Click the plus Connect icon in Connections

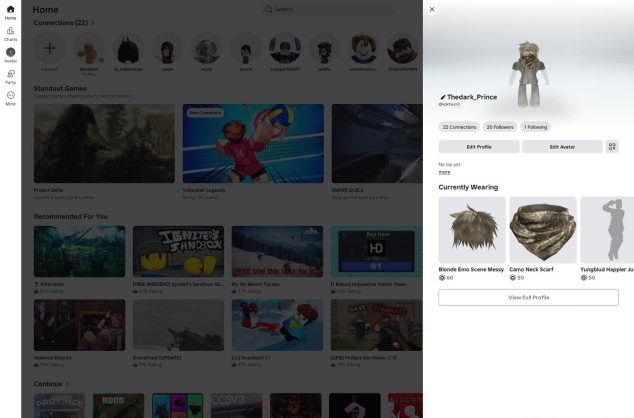pyautogui.click(x=49, y=48)
